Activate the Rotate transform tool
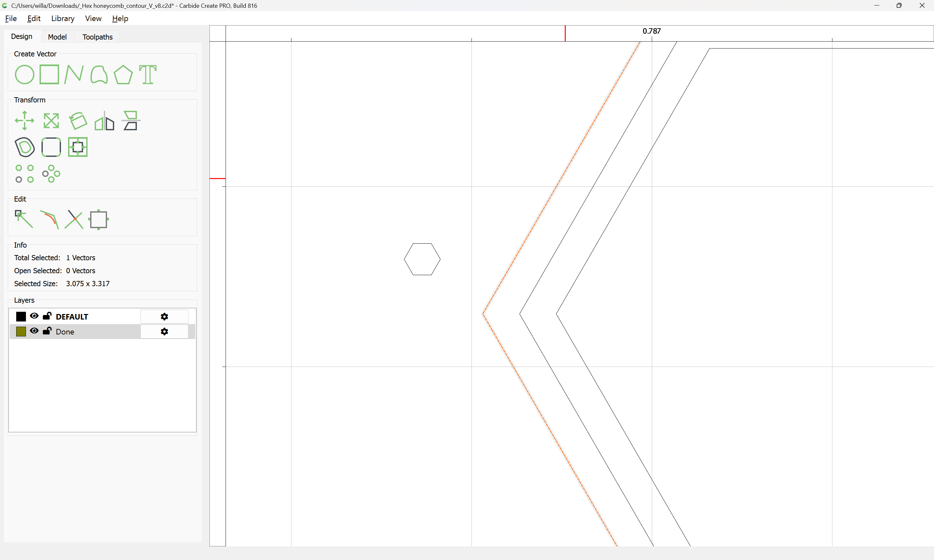This screenshot has height=560, width=934. 78,121
